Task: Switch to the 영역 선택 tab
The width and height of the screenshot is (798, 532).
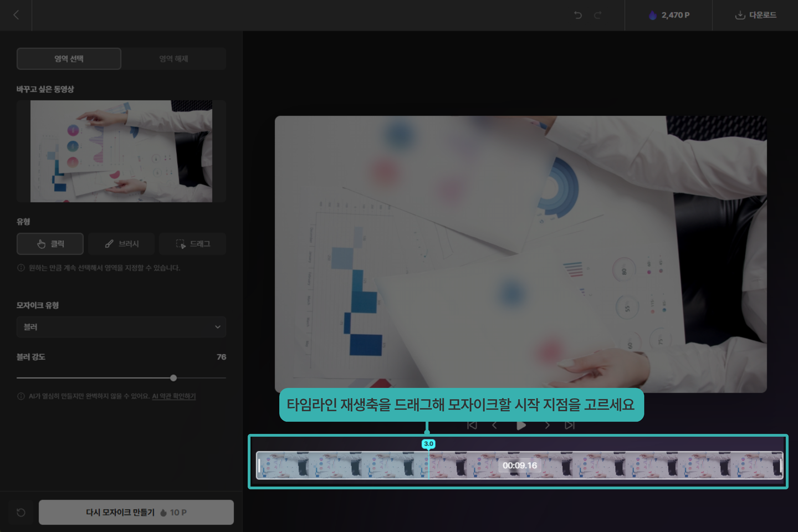Action: click(x=69, y=59)
